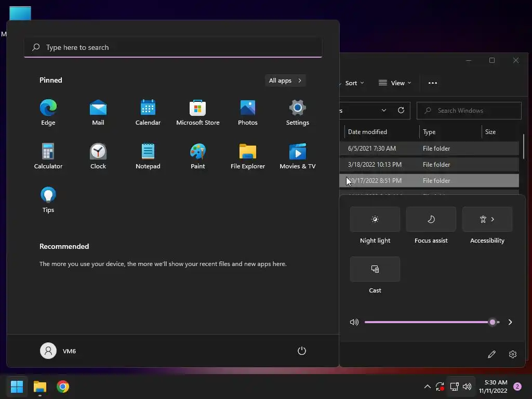Sort by Date modified column header
The width and height of the screenshot is (532, 399).
[382, 132]
